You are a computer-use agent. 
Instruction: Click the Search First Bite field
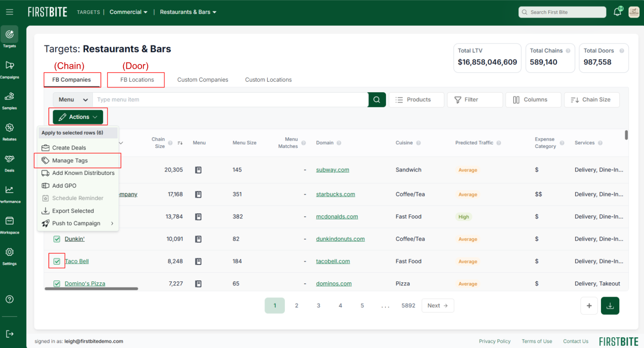562,12
